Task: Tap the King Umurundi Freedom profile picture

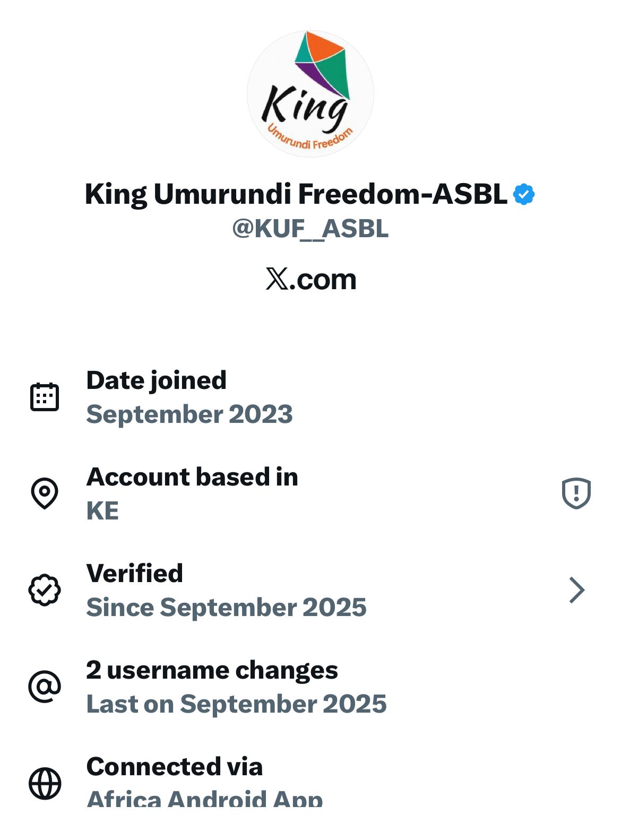Action: 310,94
